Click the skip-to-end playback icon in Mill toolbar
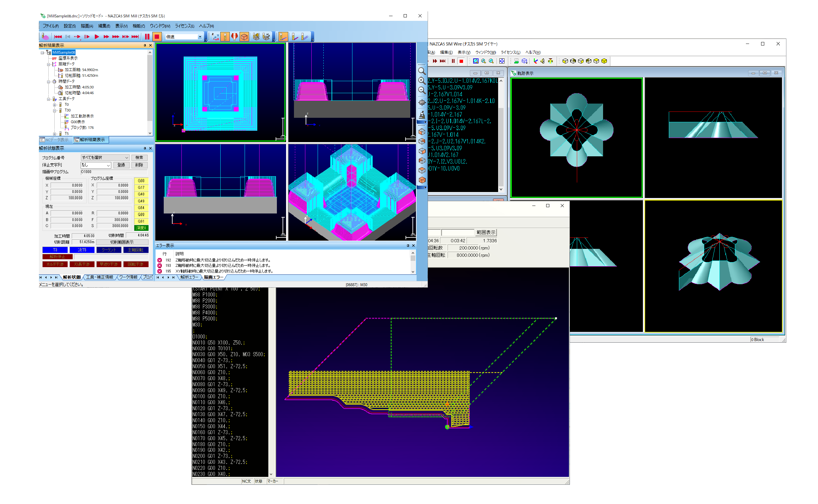 tap(135, 37)
